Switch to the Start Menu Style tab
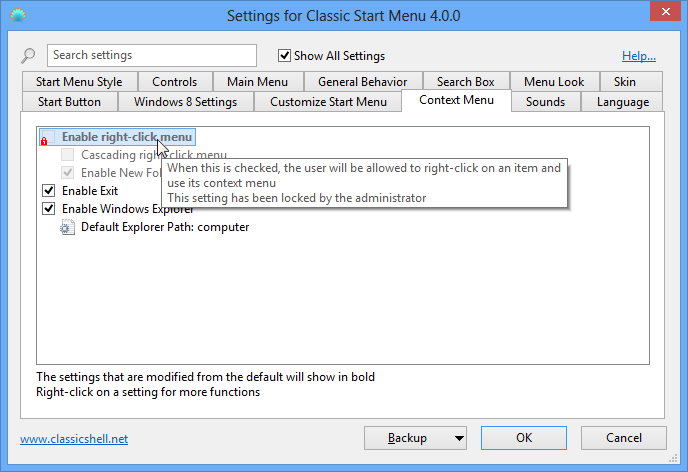This screenshot has height=472, width=688. point(79,82)
